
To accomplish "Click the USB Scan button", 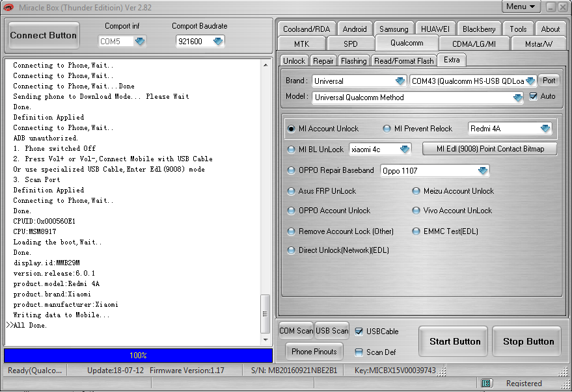I will pos(332,330).
